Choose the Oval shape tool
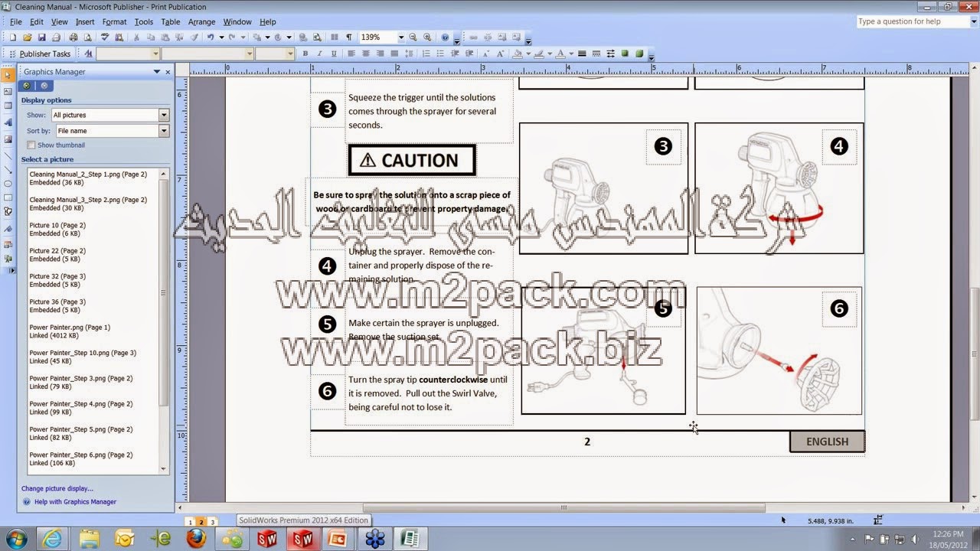 point(8,184)
